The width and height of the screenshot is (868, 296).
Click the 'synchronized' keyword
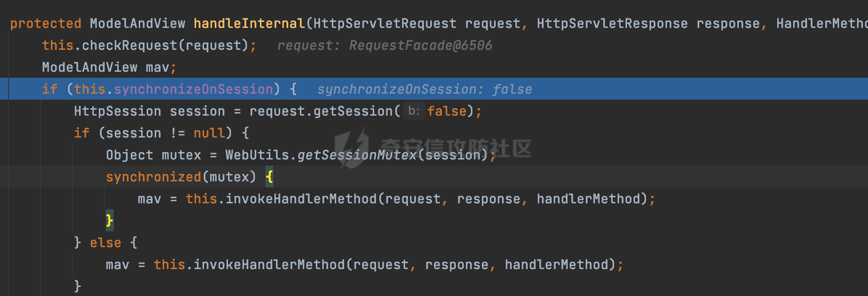coord(154,177)
